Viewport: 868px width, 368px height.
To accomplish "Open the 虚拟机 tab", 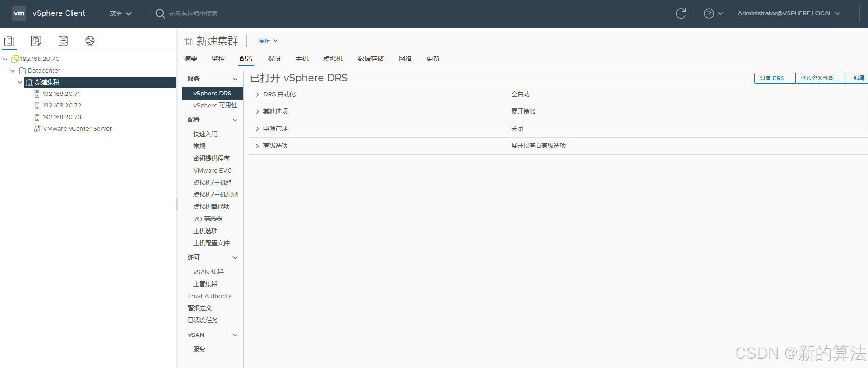I will point(333,59).
